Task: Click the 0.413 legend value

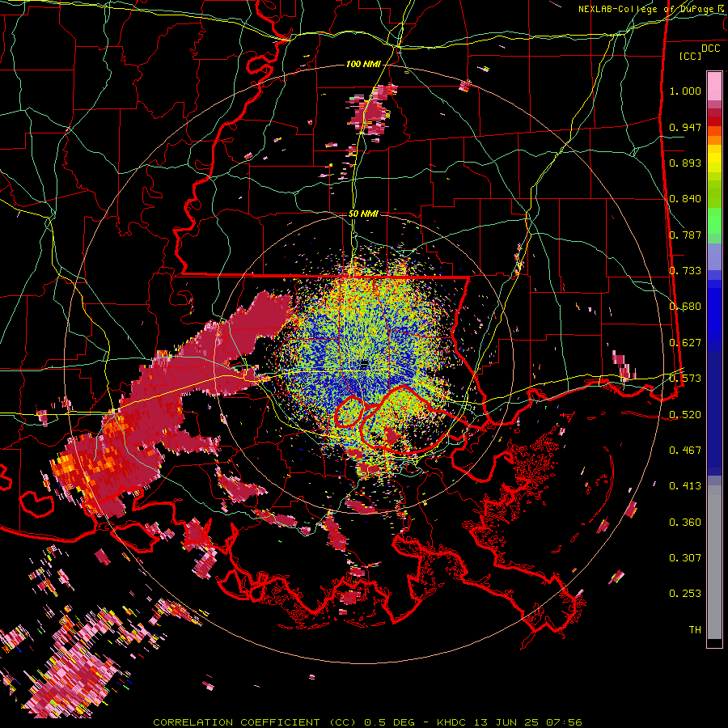Action: pos(685,486)
